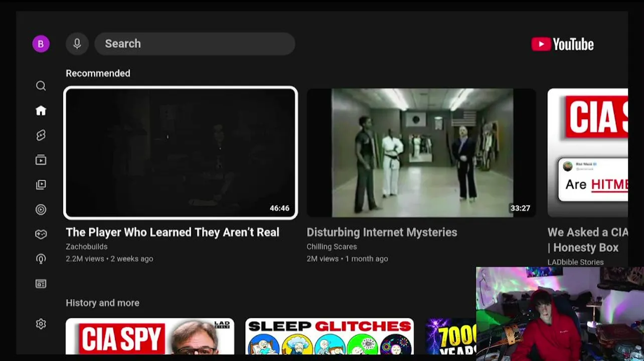Open the News section icon in the sidebar
This screenshot has height=361, width=644.
tap(41, 284)
